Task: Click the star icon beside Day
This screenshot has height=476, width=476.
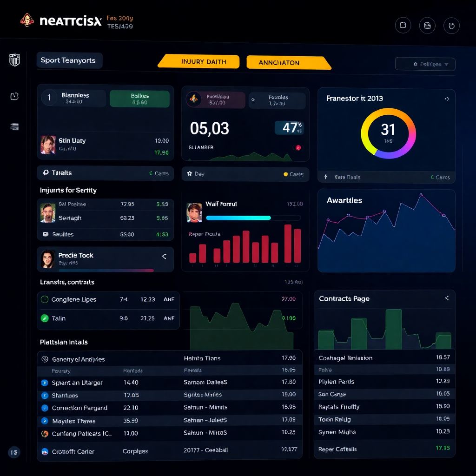Action: point(190,174)
